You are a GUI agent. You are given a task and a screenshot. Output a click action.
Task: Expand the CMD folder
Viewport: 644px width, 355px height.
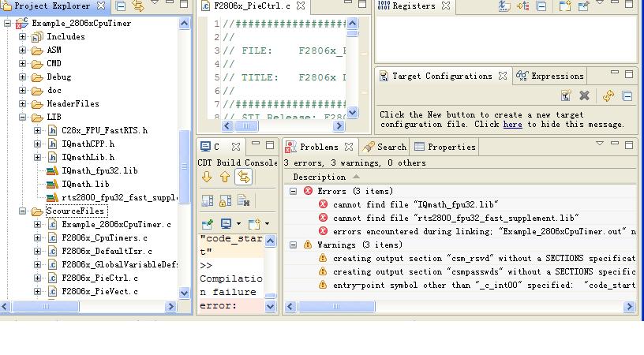23,64
